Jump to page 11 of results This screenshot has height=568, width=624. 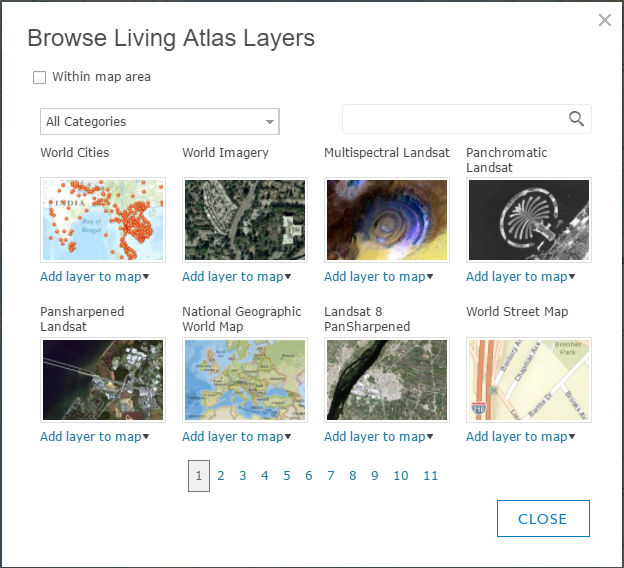pos(431,476)
